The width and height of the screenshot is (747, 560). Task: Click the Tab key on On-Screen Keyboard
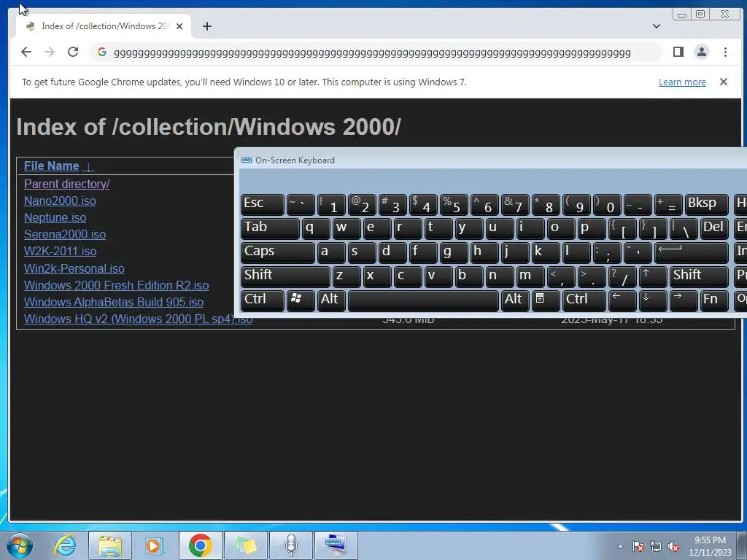270,228
